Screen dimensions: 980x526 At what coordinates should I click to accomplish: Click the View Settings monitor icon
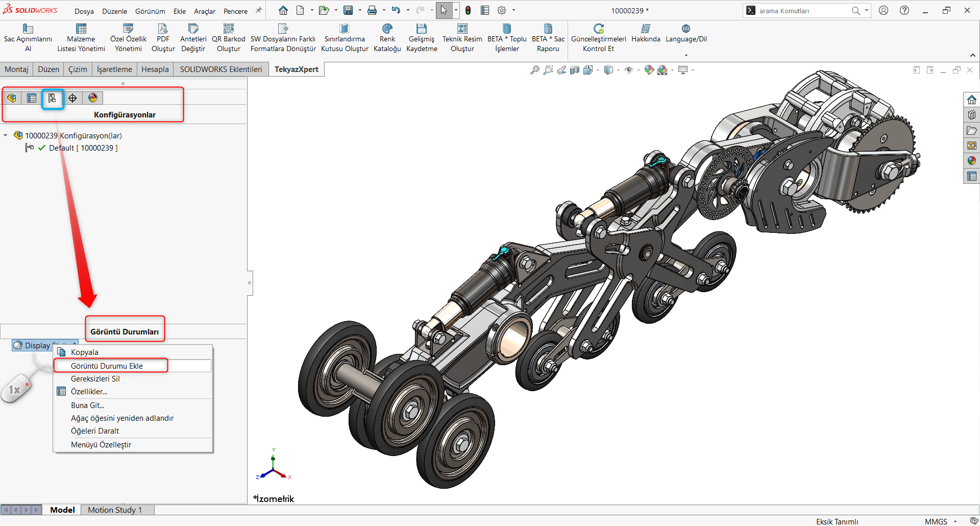(683, 70)
